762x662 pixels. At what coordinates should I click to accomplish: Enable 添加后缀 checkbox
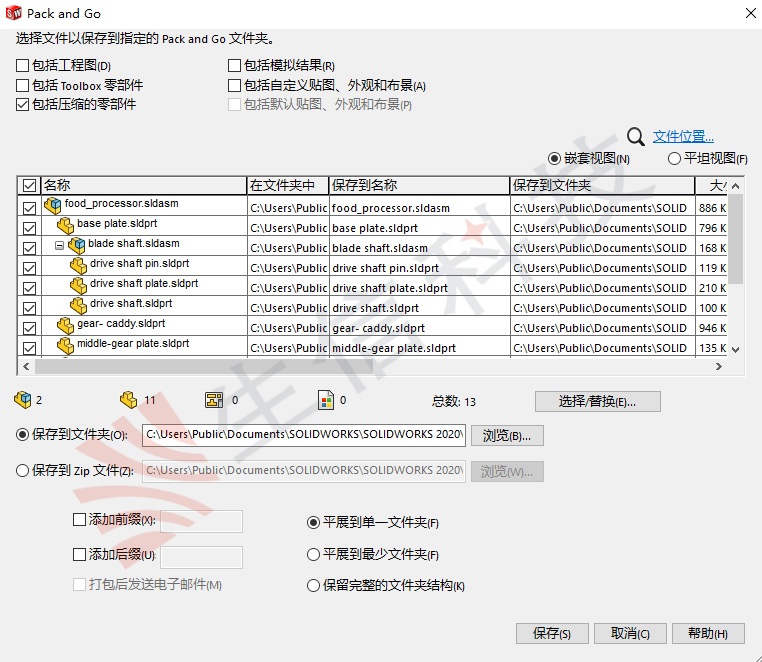pos(79,555)
